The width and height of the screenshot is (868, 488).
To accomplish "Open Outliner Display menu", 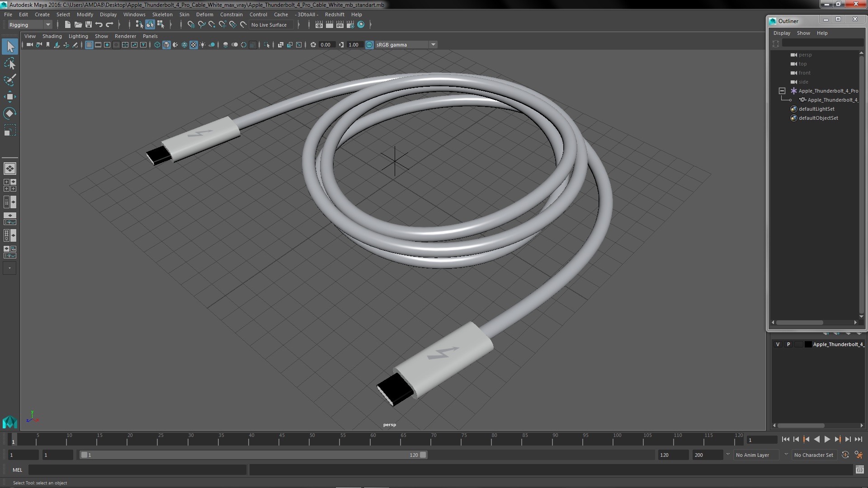I will [782, 33].
